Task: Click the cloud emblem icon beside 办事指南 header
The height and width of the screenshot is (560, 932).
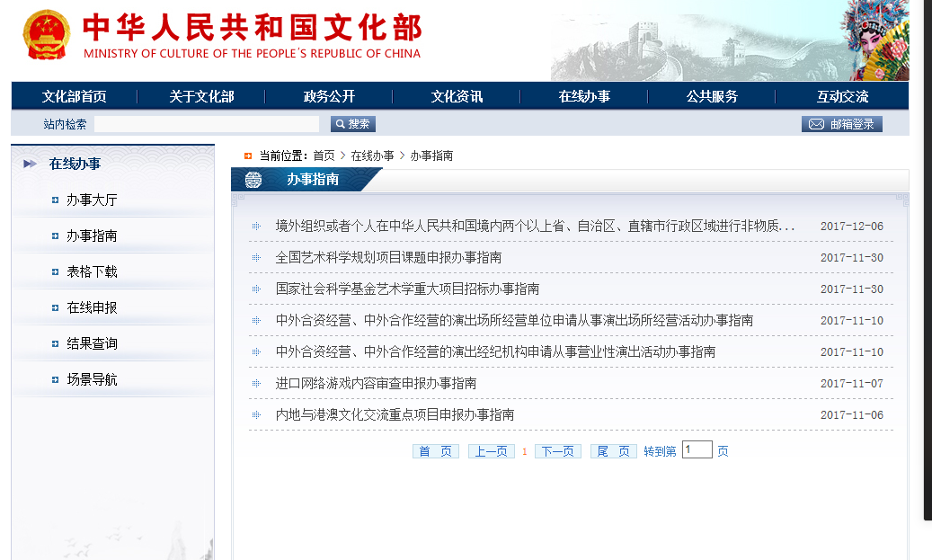Action: 253,180
